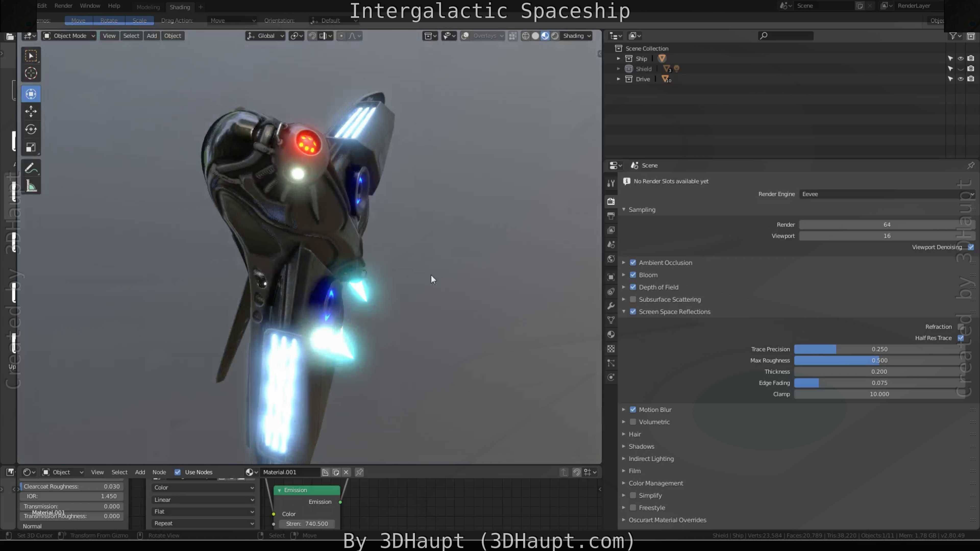This screenshot has height=551, width=980.
Task: Select the Scale tool in the toolbar
Action: click(31, 147)
